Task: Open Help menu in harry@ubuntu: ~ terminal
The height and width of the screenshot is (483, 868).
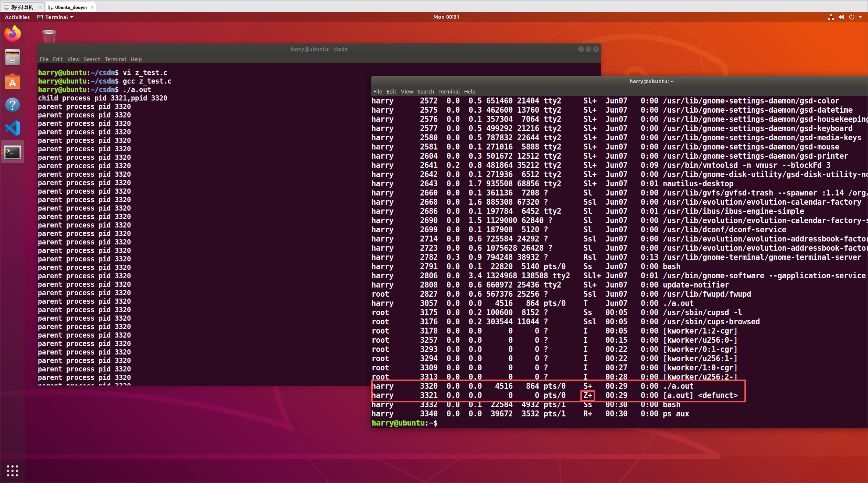Action: pos(470,92)
